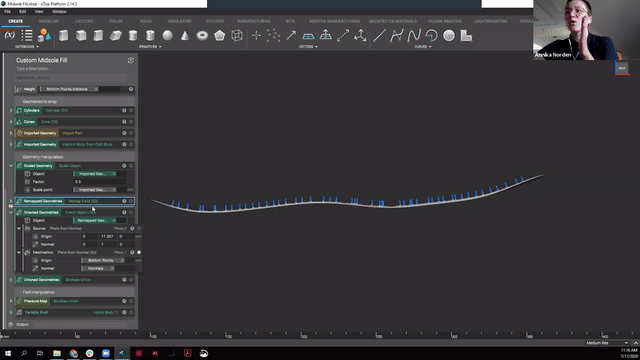Image resolution: width=640 pixels, height=360 pixels.
Task: Select the hollow pipe primitive tool
Action: tap(150, 36)
